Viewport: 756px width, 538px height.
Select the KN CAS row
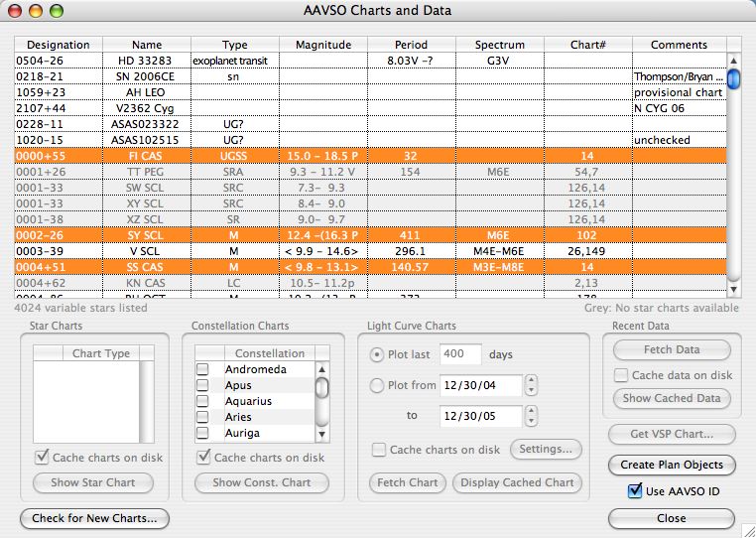(x=370, y=283)
